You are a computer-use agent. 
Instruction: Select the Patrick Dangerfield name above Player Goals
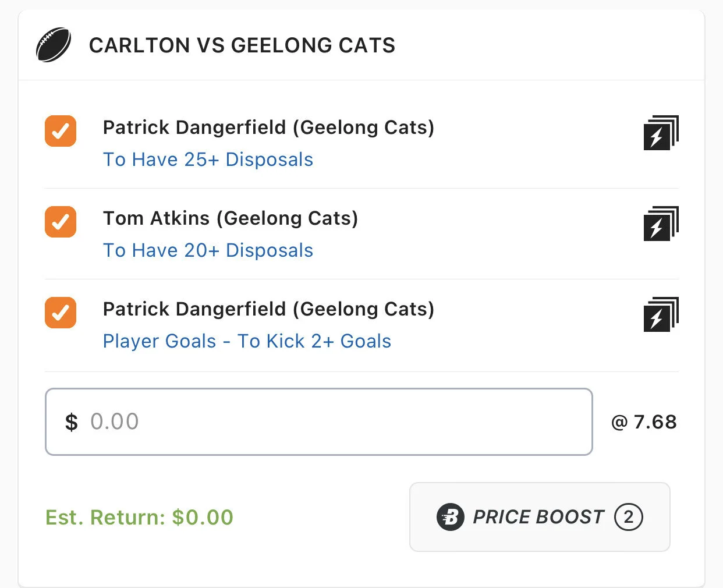[x=268, y=309]
